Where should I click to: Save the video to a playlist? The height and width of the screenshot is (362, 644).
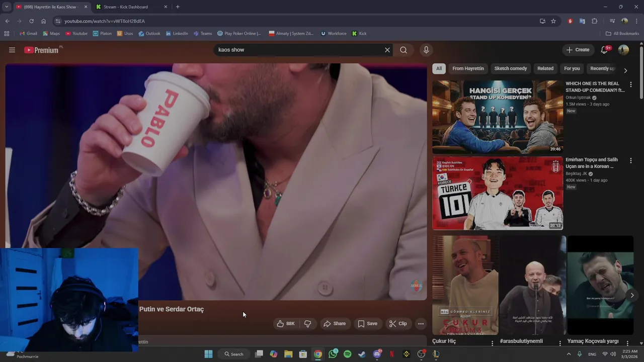(367, 324)
